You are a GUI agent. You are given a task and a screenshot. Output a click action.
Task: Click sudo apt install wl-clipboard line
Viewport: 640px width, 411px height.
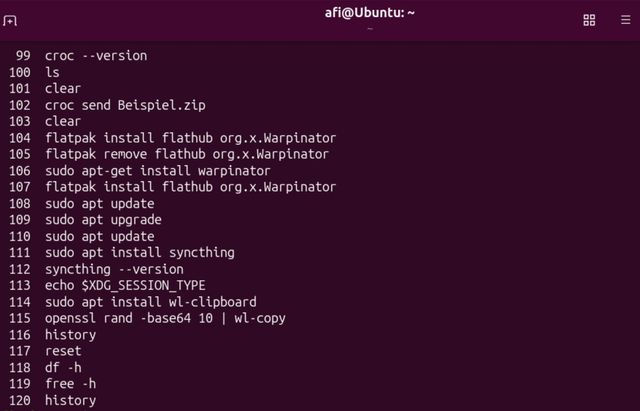point(151,302)
